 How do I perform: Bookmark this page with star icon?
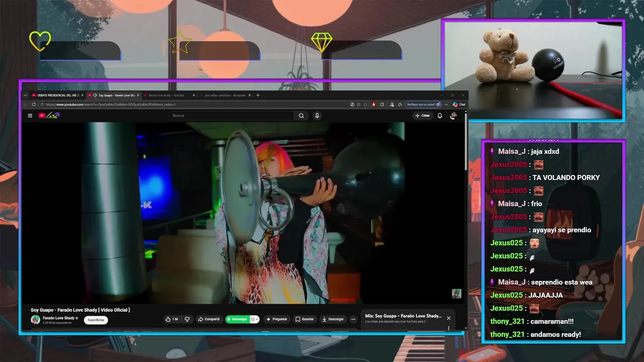[365, 105]
